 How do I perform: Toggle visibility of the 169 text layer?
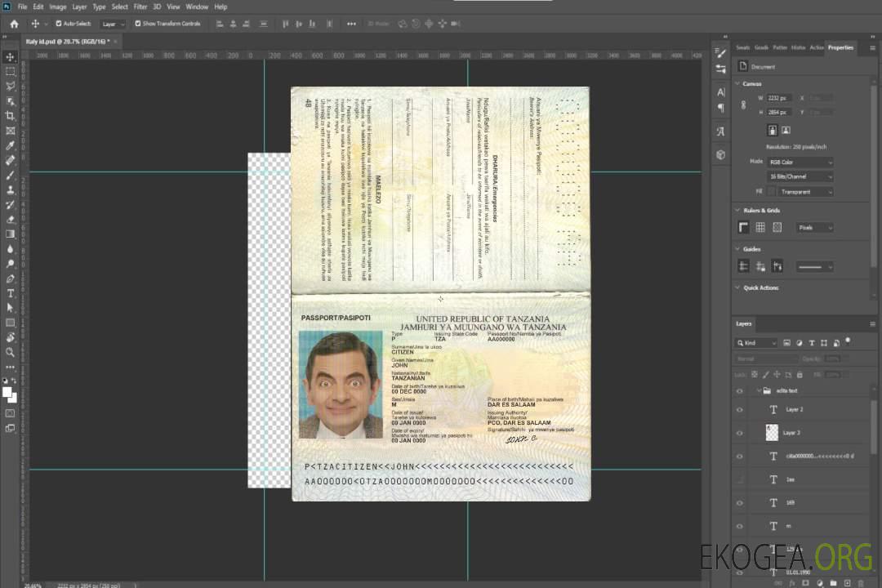pos(740,503)
